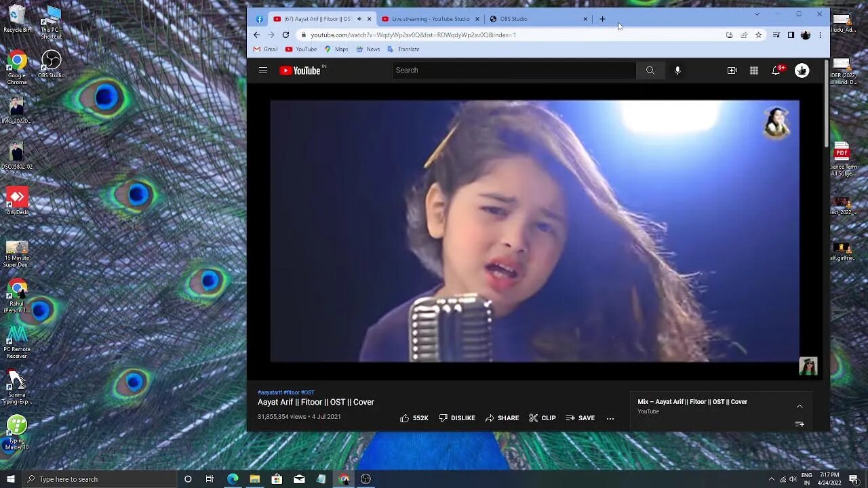Show hidden system tray icons arrow
Viewport: 868px width, 488px height.
coord(771,479)
